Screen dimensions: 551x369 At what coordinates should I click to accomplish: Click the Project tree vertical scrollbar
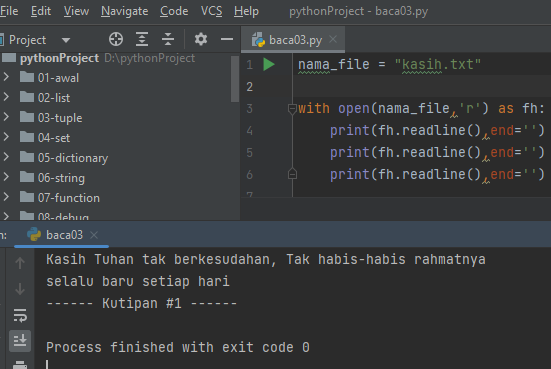[x=235, y=79]
